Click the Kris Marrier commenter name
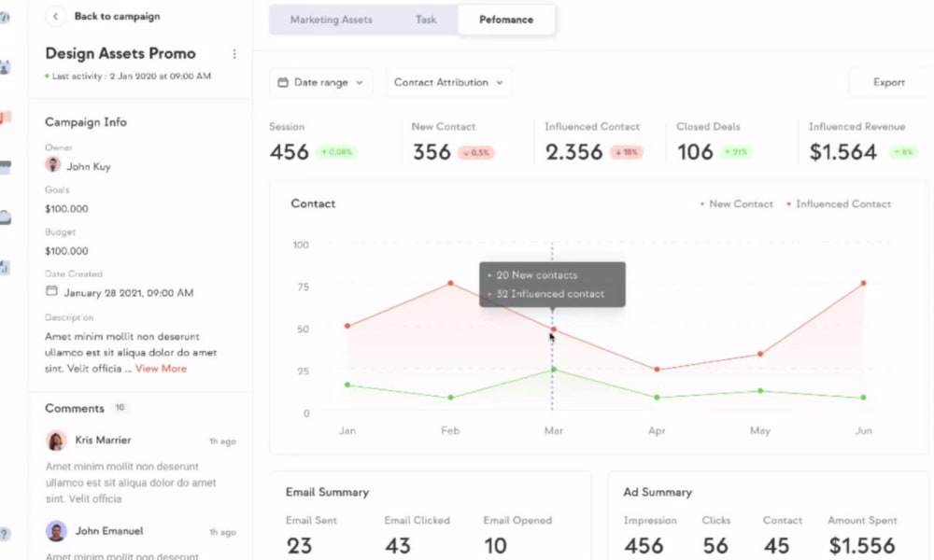Screen dimensions: 934x560 (x=103, y=441)
